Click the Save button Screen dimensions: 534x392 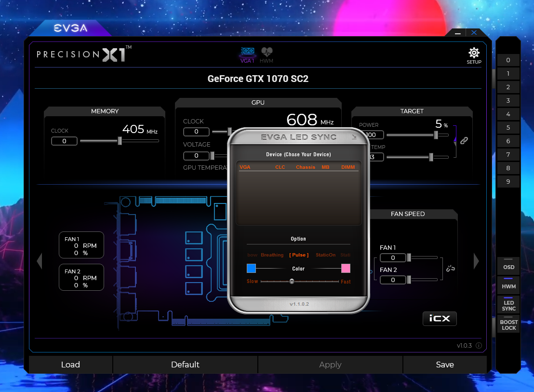(445, 365)
